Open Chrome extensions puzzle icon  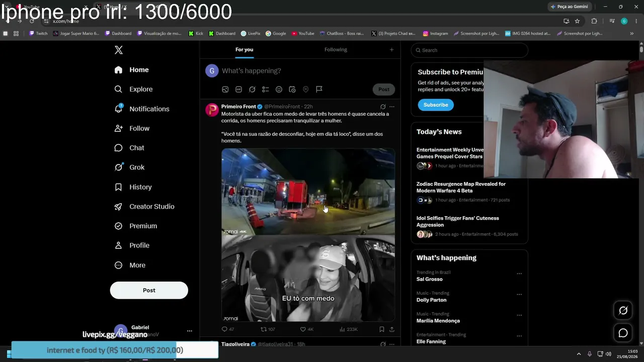pos(594,21)
